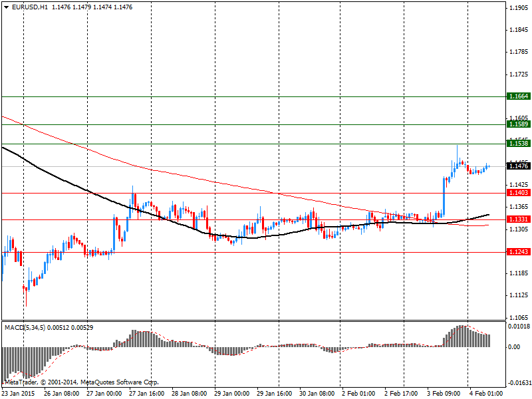
Task: Click the price scale value 1.1425
Action: [519, 185]
